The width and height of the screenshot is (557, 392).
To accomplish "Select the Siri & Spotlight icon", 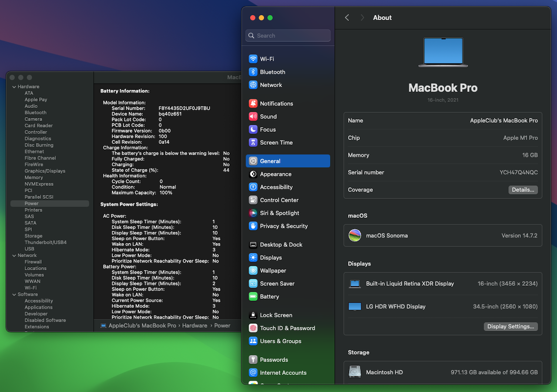I will tap(253, 213).
